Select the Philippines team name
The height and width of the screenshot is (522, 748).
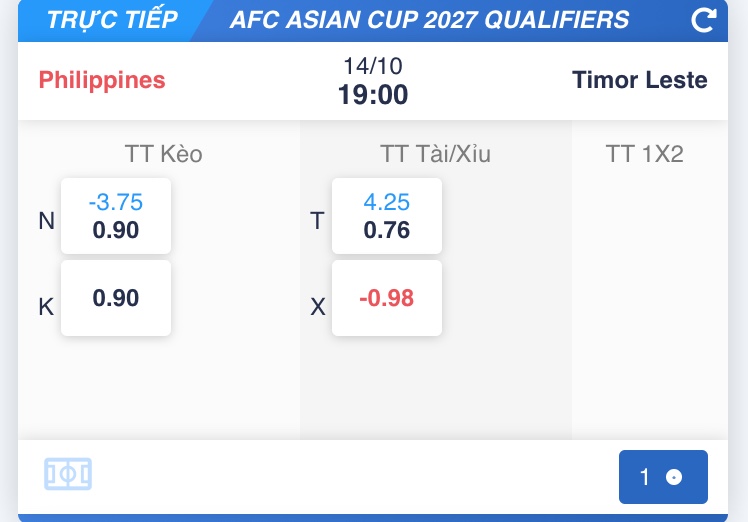click(x=102, y=80)
